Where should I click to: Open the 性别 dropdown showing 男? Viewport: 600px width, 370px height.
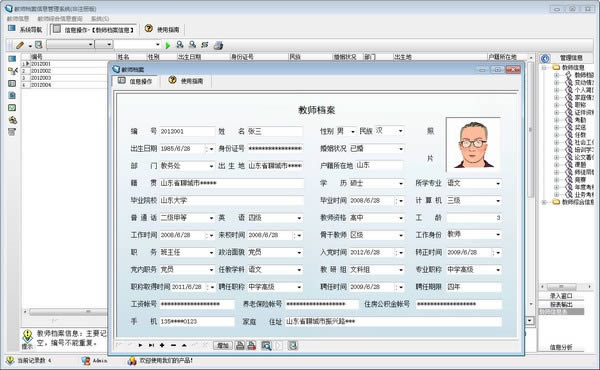click(x=352, y=131)
